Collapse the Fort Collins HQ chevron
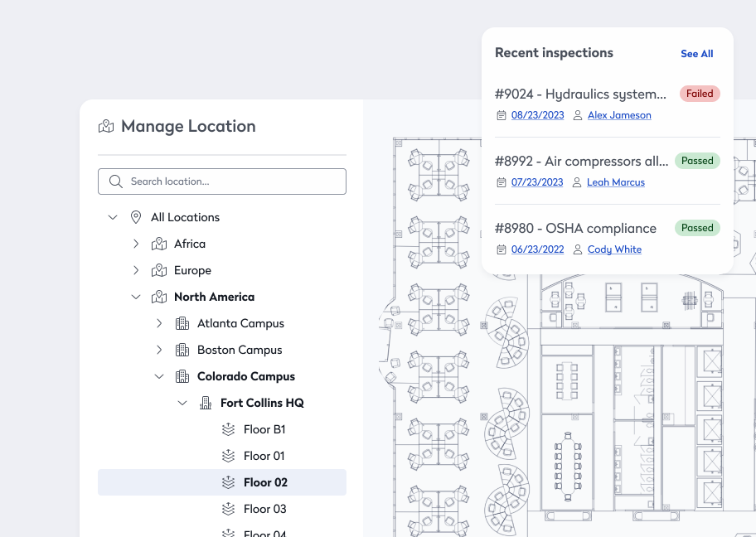This screenshot has height=537, width=756. click(x=182, y=403)
